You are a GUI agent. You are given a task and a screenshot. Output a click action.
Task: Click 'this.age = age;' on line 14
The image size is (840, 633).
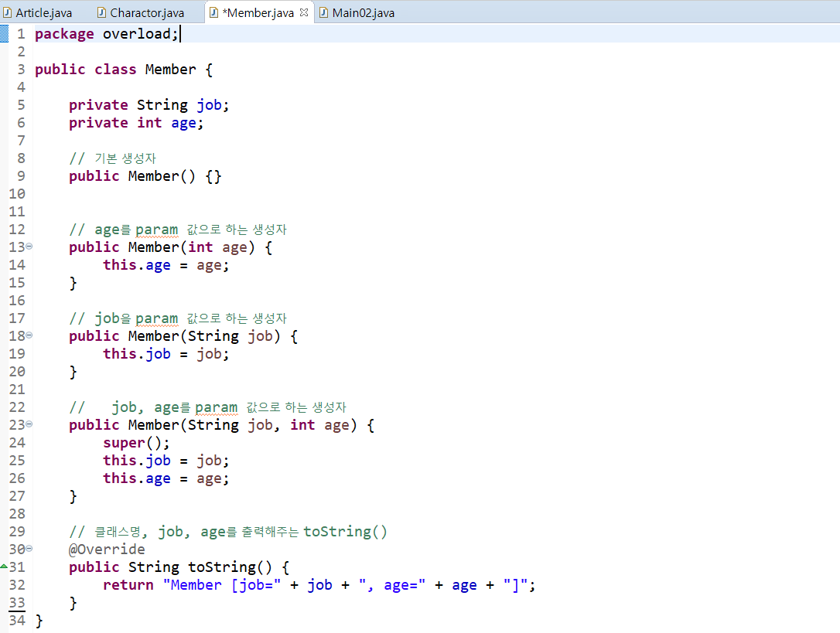click(x=166, y=265)
